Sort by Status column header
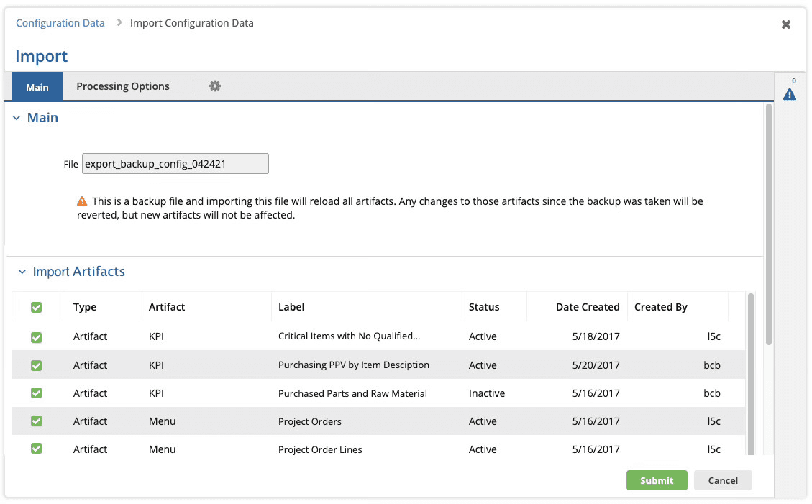 (x=484, y=307)
